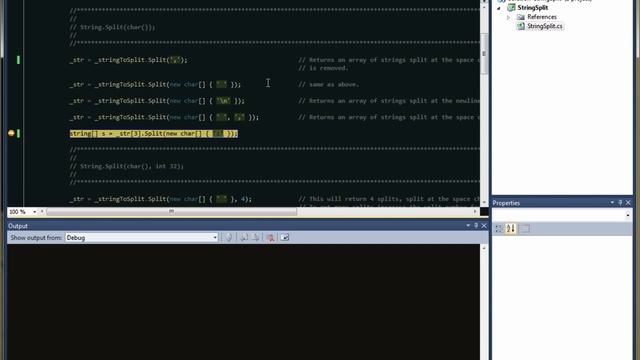The width and height of the screenshot is (640, 360).
Task: Open StringSplit.cs in Solution Explorer
Action: click(544, 26)
